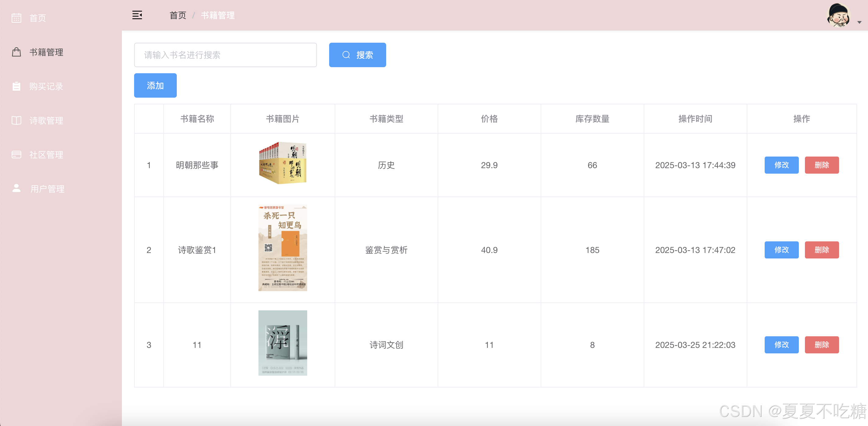Click 删除 for 诗歌鉴赏1
This screenshot has width=868, height=426.
(x=821, y=250)
